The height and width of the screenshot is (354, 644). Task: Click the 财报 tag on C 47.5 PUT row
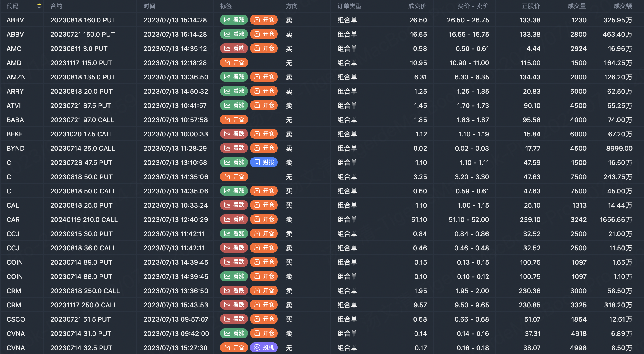[x=264, y=162]
